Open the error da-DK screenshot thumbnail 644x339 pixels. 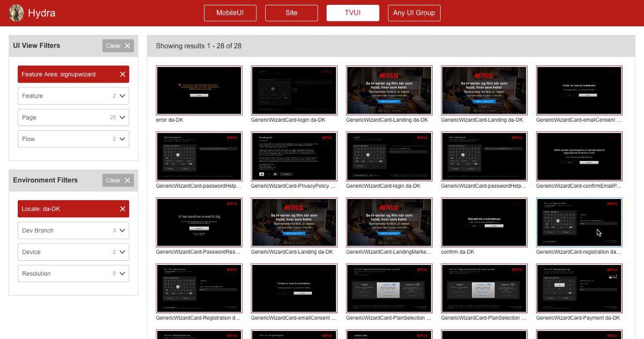pos(199,90)
